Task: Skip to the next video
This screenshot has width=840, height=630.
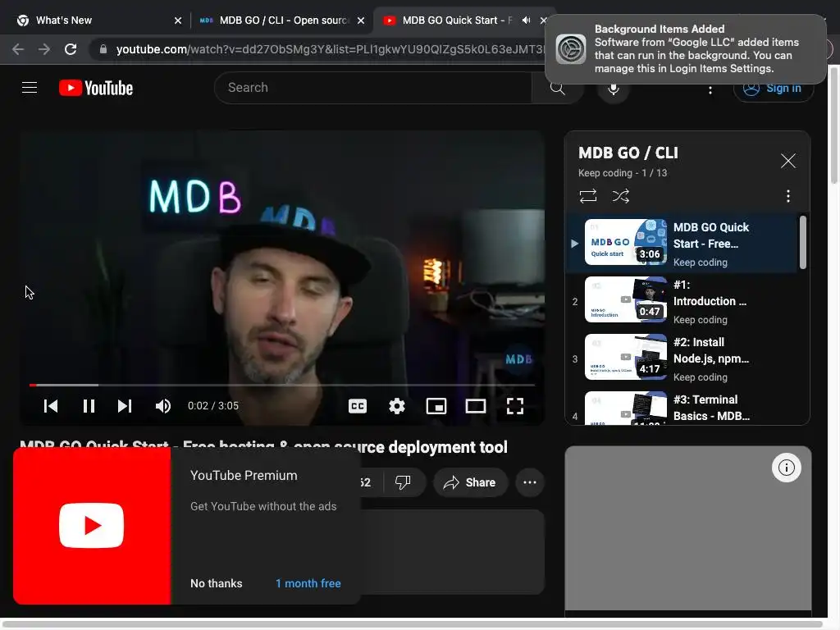Action: pos(125,406)
